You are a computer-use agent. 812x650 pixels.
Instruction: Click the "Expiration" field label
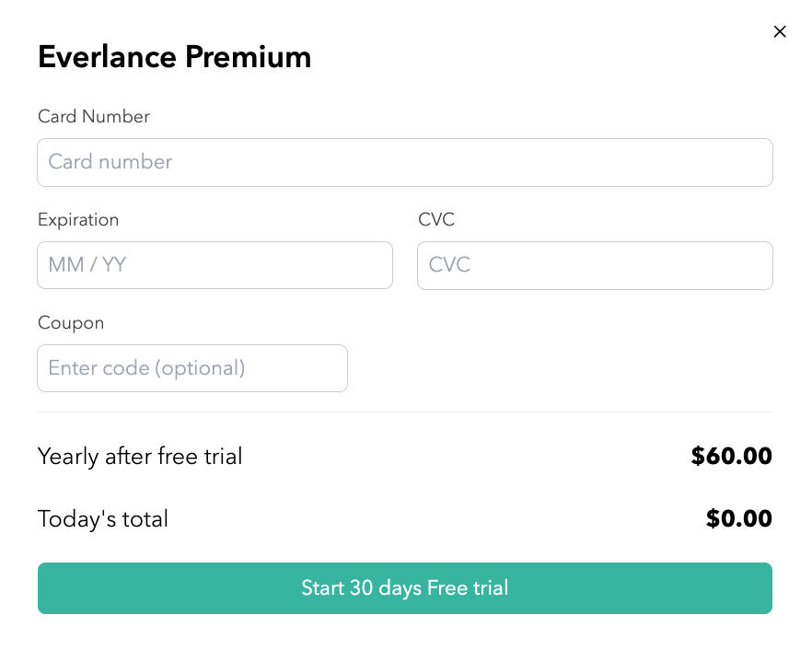pyautogui.click(x=78, y=220)
